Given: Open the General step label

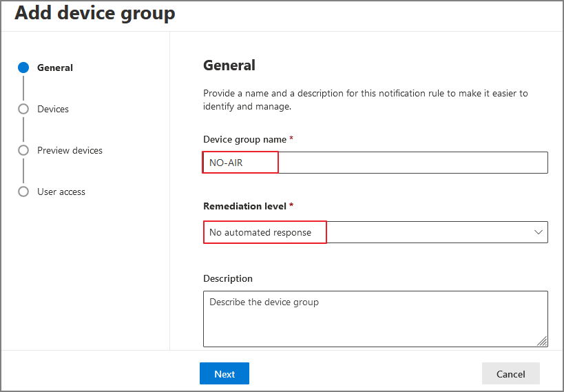Looking at the screenshot, I should pyautogui.click(x=55, y=68).
